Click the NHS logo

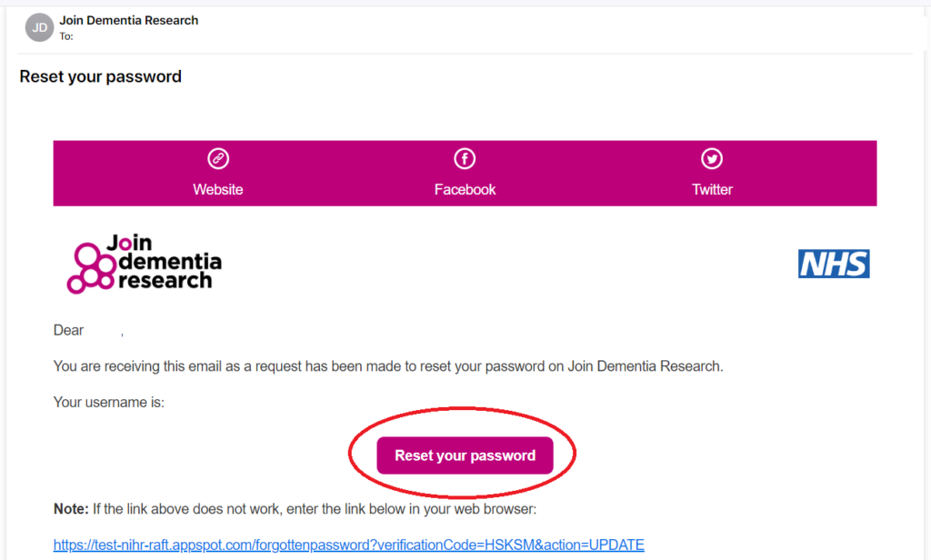834,264
